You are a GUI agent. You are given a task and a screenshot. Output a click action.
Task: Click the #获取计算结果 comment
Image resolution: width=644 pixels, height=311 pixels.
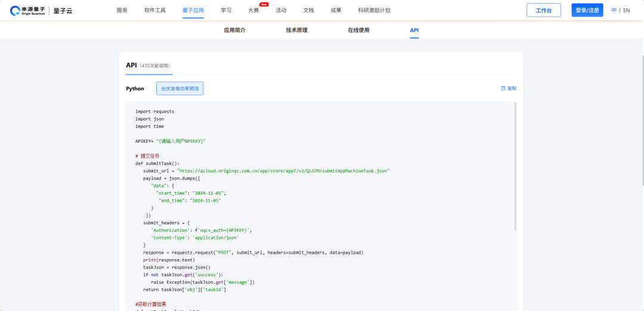coord(151,304)
